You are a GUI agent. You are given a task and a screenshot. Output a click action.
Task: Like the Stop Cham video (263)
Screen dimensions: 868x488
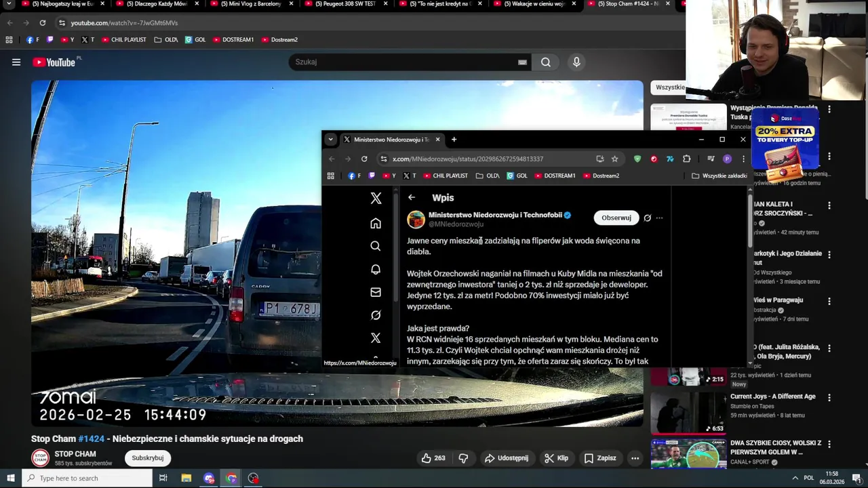click(433, 458)
